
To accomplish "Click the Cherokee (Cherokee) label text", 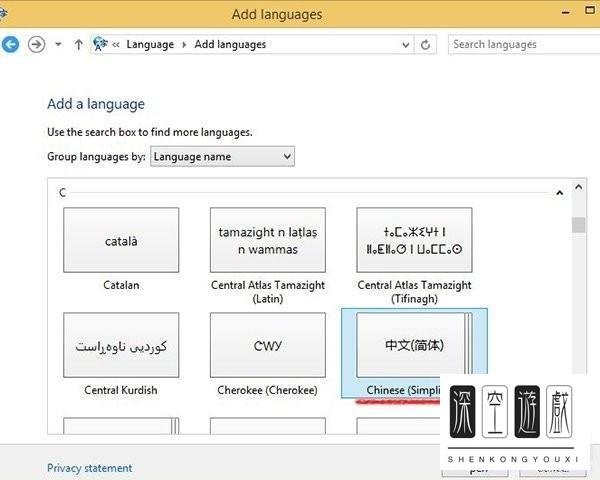I will tap(267, 390).
